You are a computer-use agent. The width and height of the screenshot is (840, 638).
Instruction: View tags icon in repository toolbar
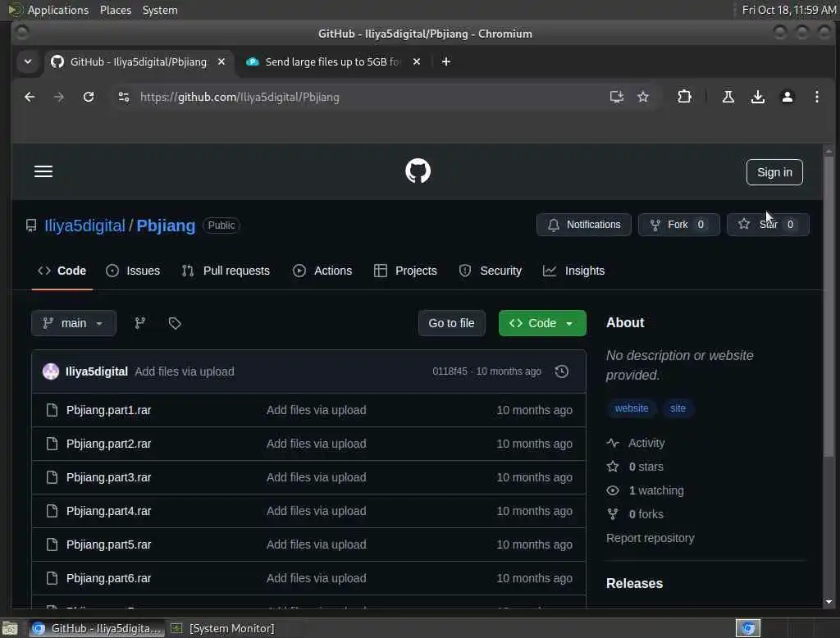(x=175, y=323)
